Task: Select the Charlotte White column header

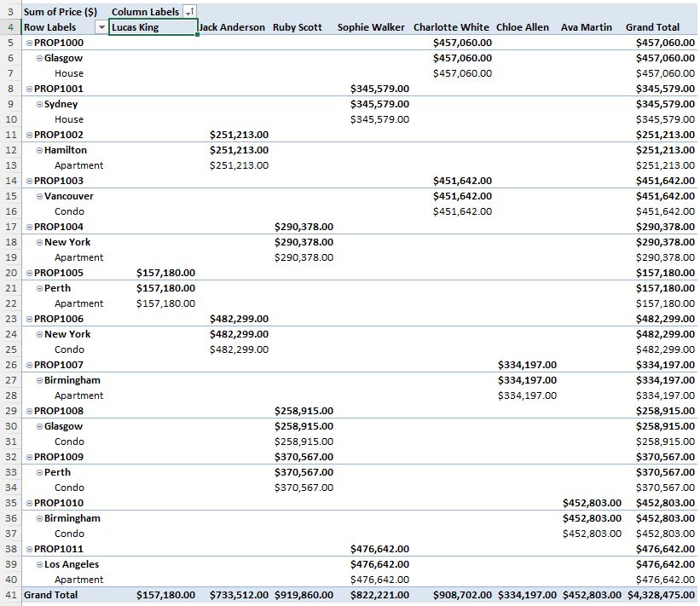Action: (451, 27)
